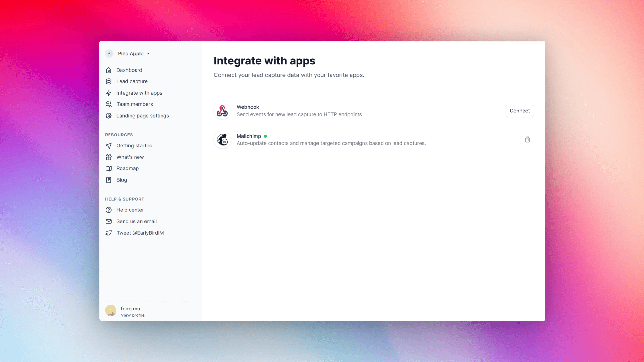
Task: Open the Blog link
Action: 122,180
